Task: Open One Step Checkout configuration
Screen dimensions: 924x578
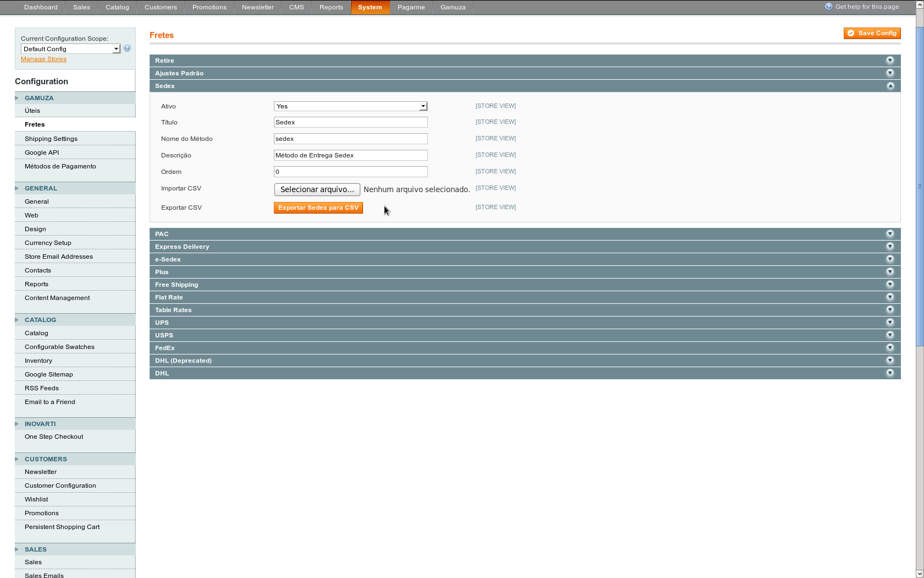Action: pyautogui.click(x=75, y=437)
